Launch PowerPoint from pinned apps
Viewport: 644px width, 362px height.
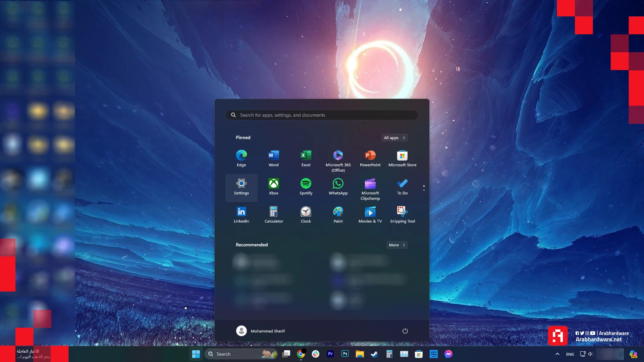[370, 159]
